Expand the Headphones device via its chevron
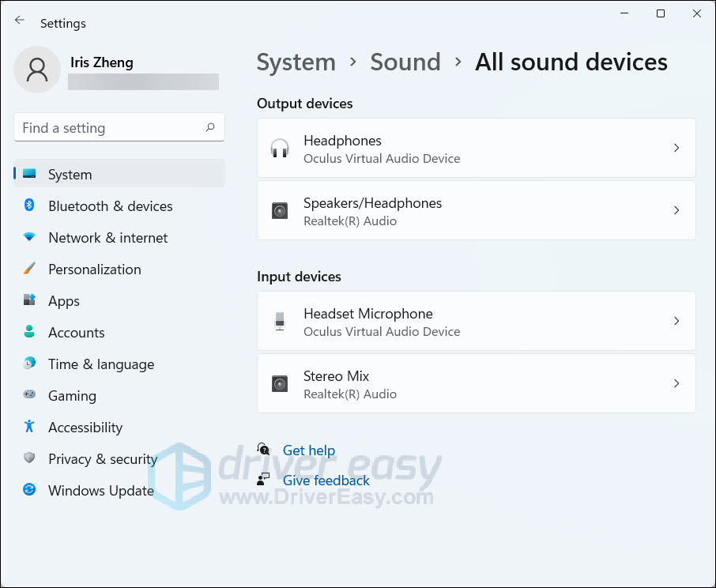 click(x=676, y=148)
